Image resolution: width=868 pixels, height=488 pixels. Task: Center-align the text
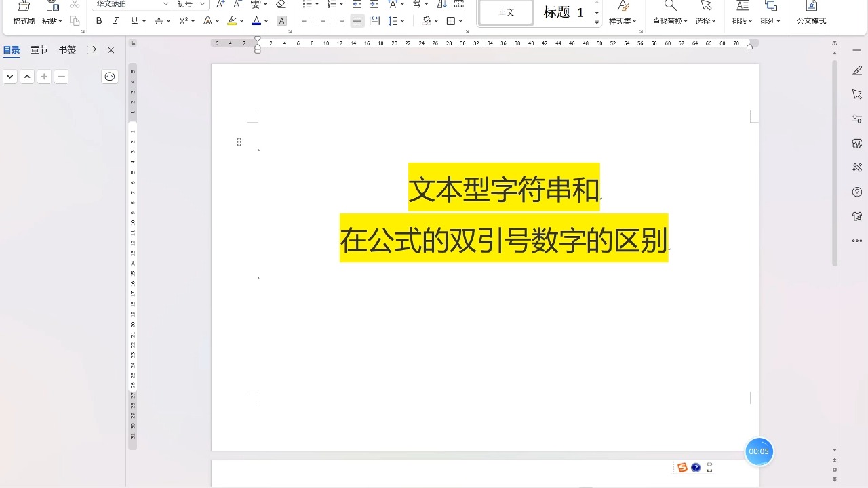[323, 21]
